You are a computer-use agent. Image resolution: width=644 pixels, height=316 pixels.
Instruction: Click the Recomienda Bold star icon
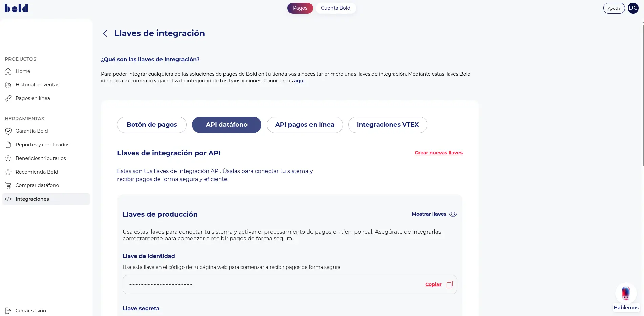8,172
